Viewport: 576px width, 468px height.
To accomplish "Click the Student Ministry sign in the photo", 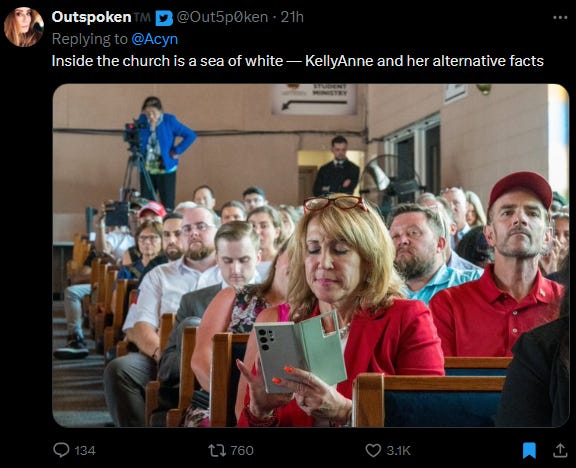I will click(x=314, y=99).
